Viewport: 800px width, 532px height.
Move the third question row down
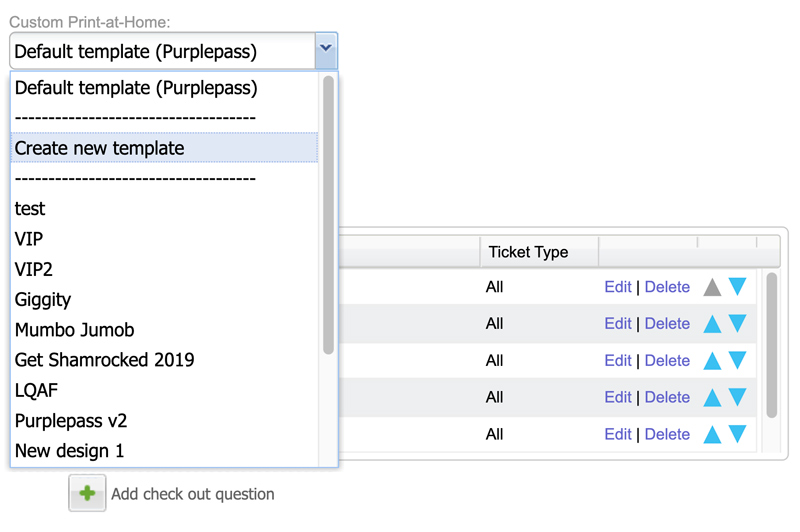tap(738, 360)
